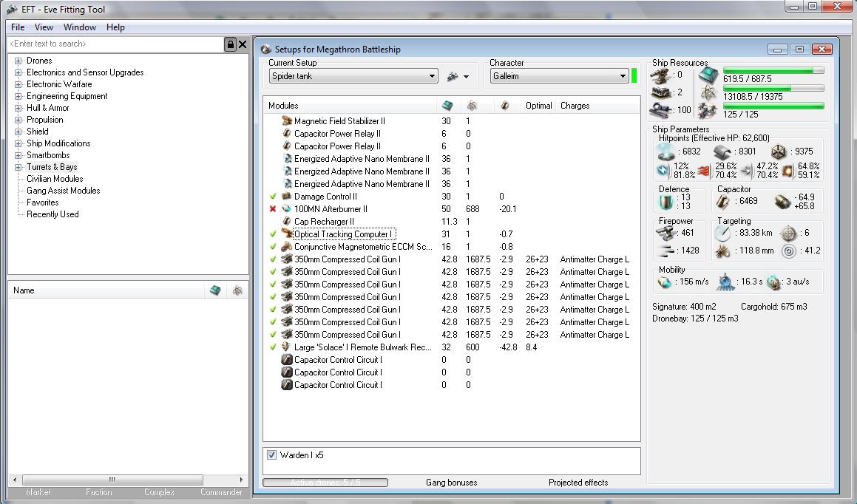This screenshot has height=504, width=857.
Task: Select Favorites in the module tree
Action: tap(43, 202)
